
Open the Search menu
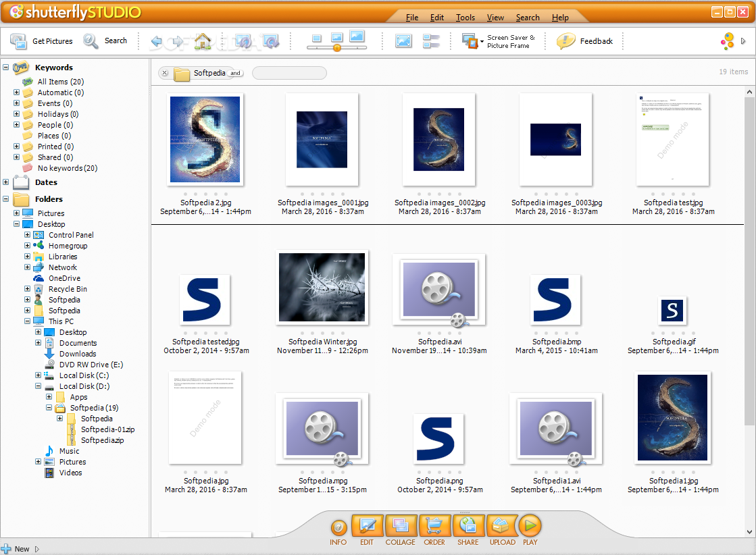coord(528,18)
